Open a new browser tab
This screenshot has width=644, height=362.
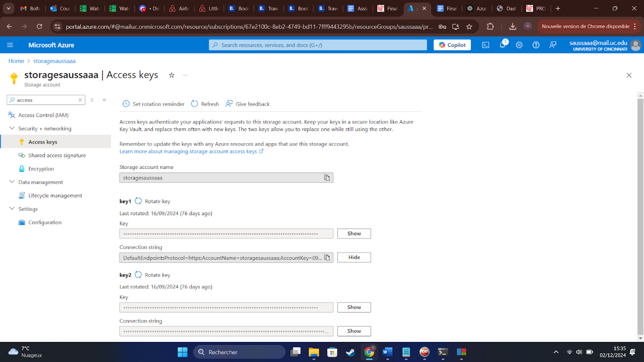[558, 8]
